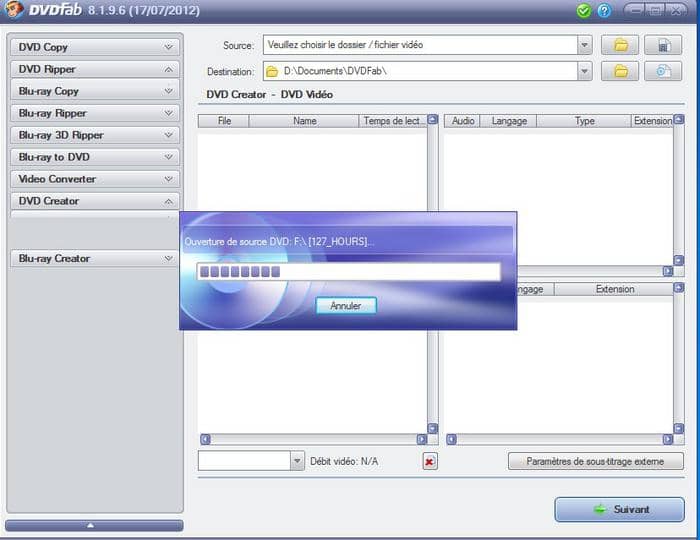
Task: Click the Temps de lect. column header
Action: [393, 121]
